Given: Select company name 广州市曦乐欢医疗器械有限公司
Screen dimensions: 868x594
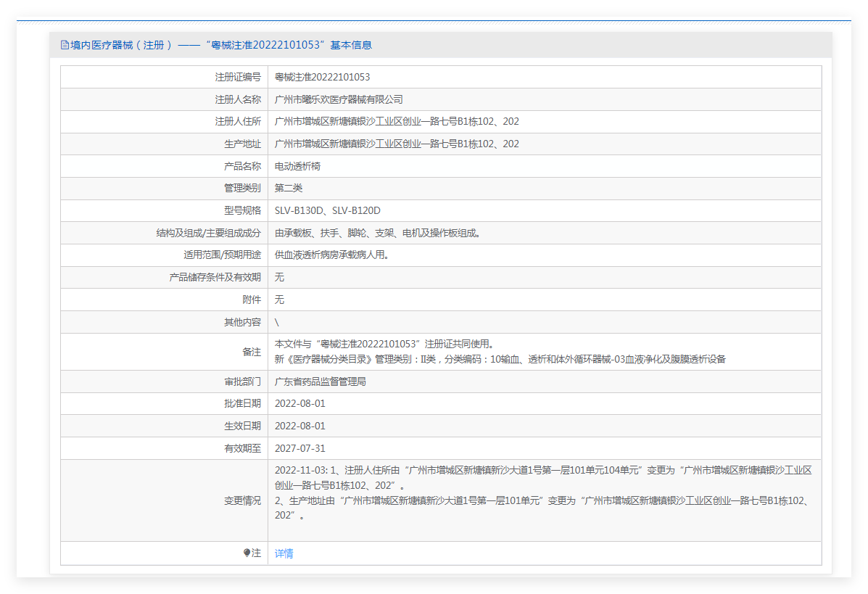Looking at the screenshot, I should click(x=339, y=99).
